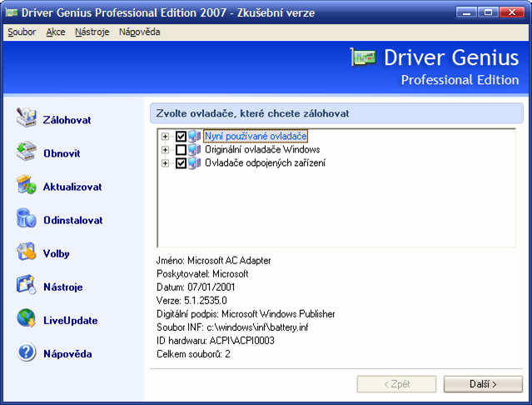532x405 pixels.
Task: Click text Jméno: Microsoft AC Adapter
Action: (213, 261)
